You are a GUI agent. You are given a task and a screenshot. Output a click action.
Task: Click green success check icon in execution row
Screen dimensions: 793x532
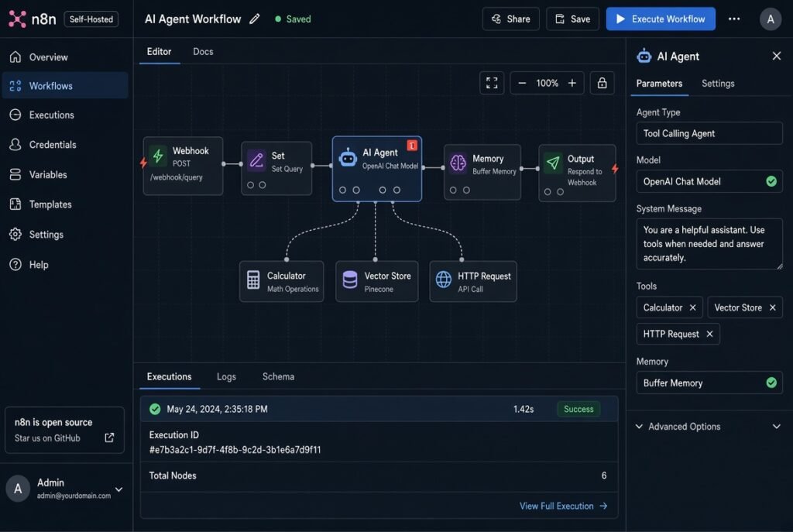click(155, 409)
